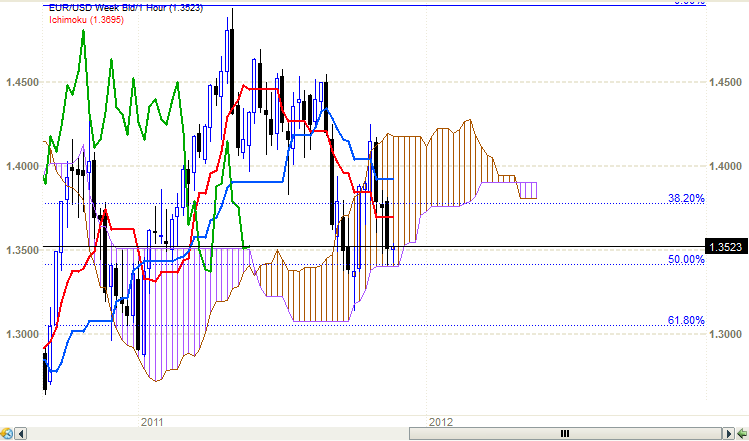Click the 61.80% Fibonacci level label
This screenshot has height=441, width=749.
[x=686, y=320]
